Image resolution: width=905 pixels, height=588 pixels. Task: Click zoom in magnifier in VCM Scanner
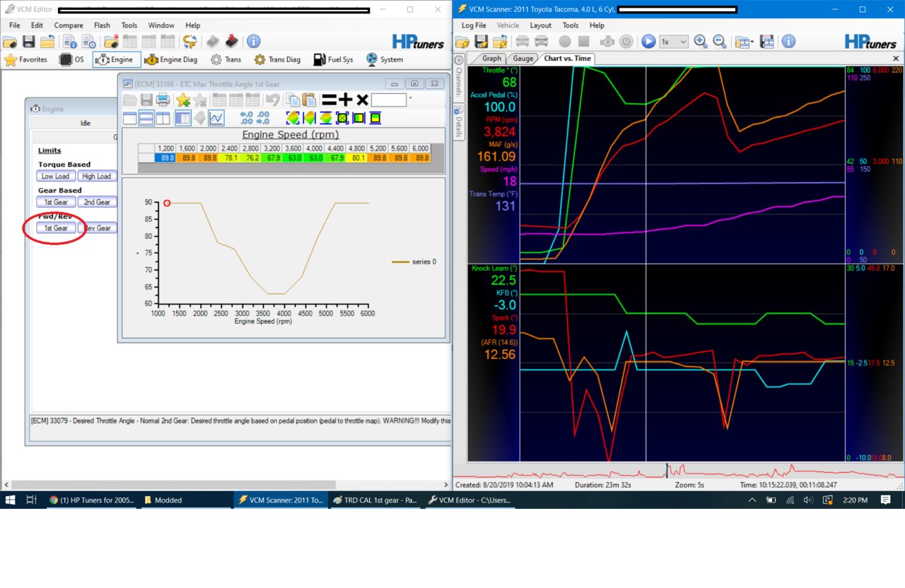tap(701, 42)
